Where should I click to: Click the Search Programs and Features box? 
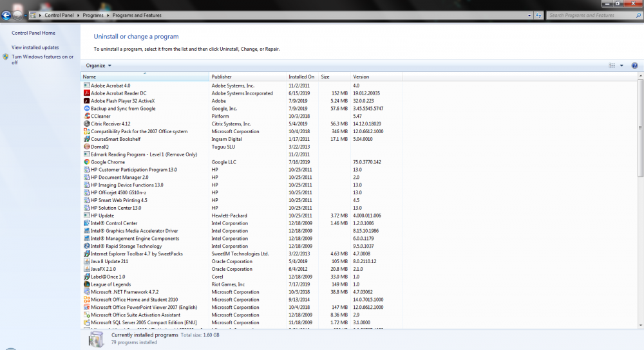(x=586, y=15)
